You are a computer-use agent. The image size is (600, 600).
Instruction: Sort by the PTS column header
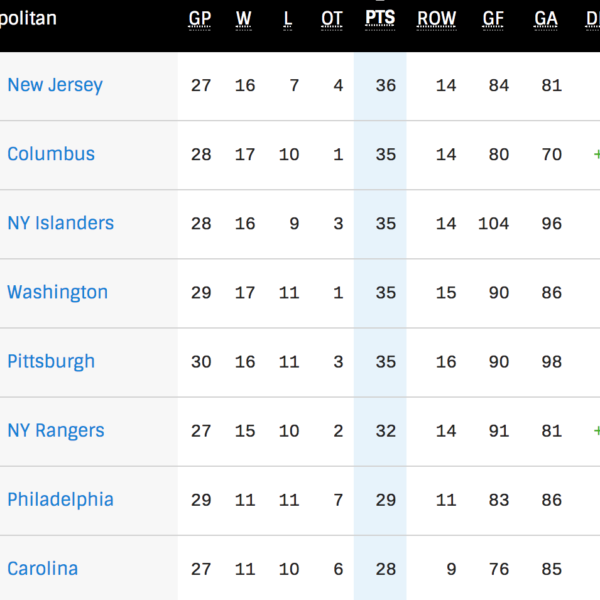[x=381, y=19]
